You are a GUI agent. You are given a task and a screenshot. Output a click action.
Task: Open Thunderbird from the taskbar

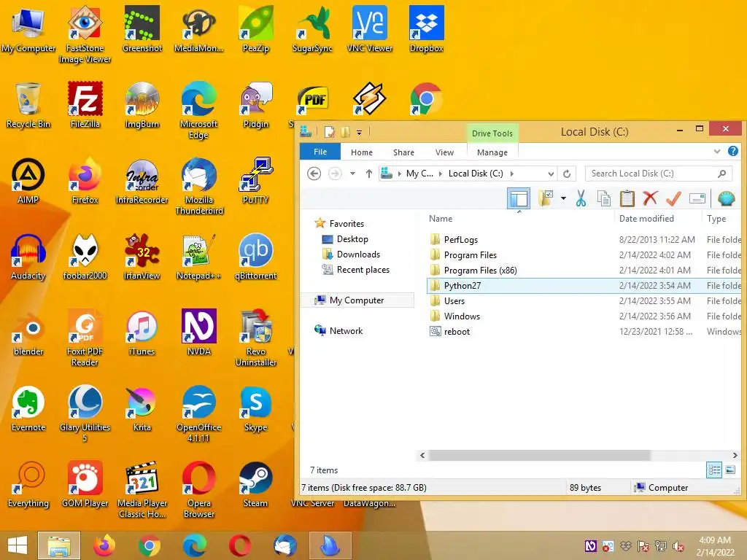285,545
